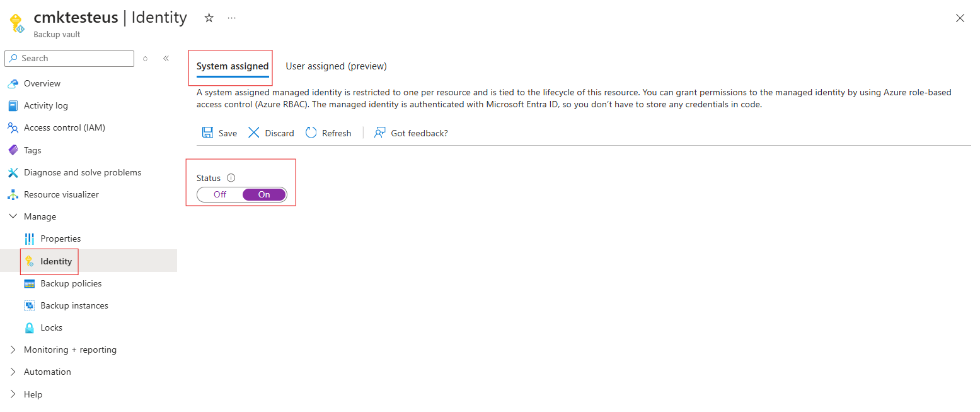Click the Backup instances icon
The image size is (980, 412).
pos(29,305)
